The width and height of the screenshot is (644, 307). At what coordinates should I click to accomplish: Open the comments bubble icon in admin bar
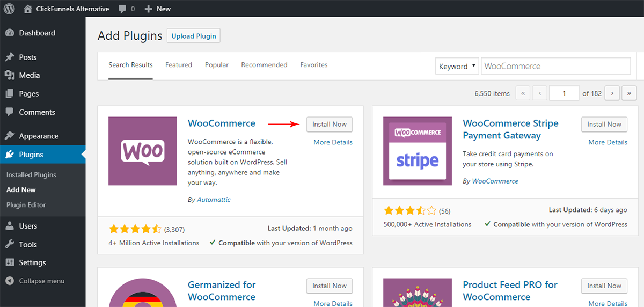point(123,9)
